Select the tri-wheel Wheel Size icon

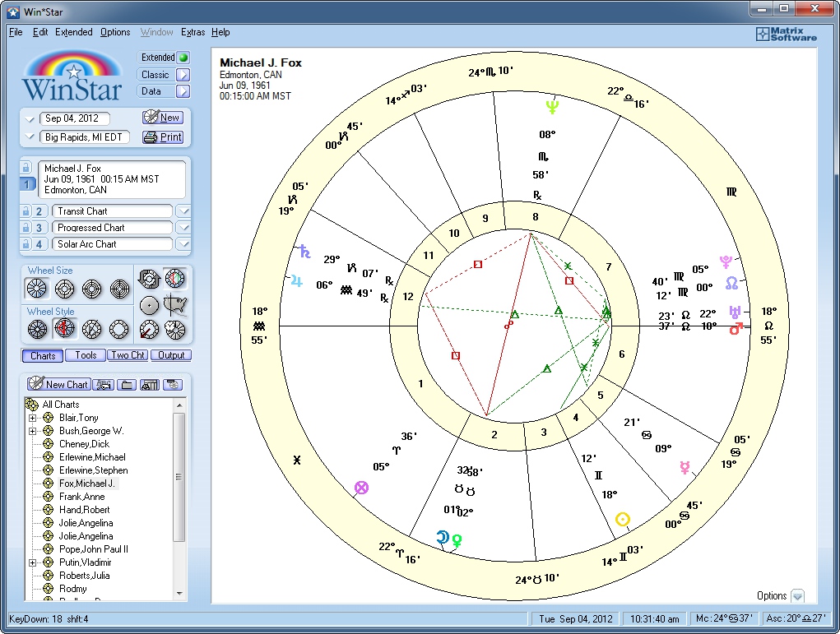point(92,289)
